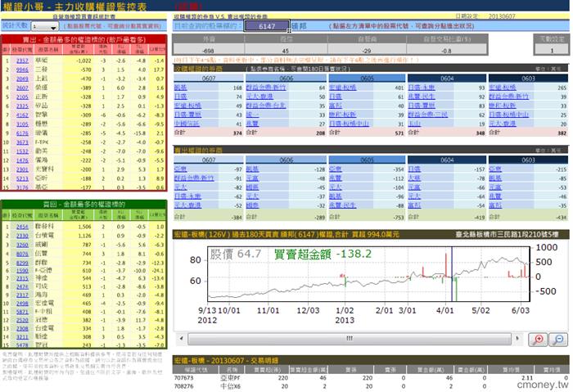This screenshot has width=573, height=392.
Task: Open stock code 9946 link
Action: click(22, 70)
